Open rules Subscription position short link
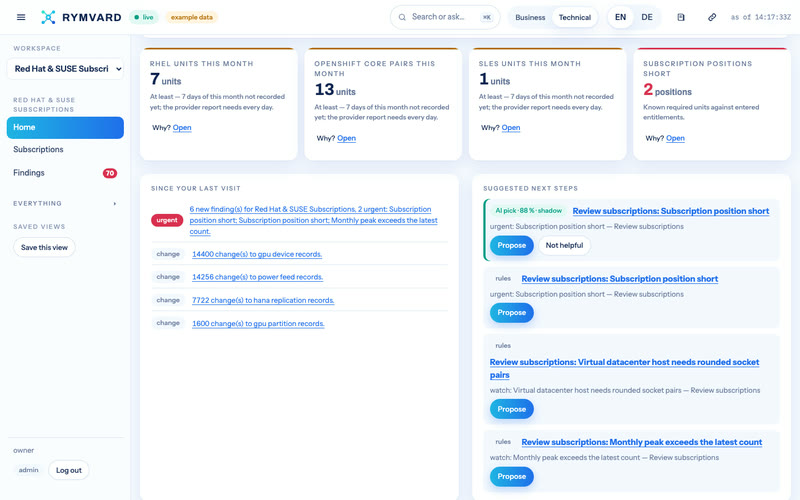The width and height of the screenshot is (800, 500). pos(619,279)
